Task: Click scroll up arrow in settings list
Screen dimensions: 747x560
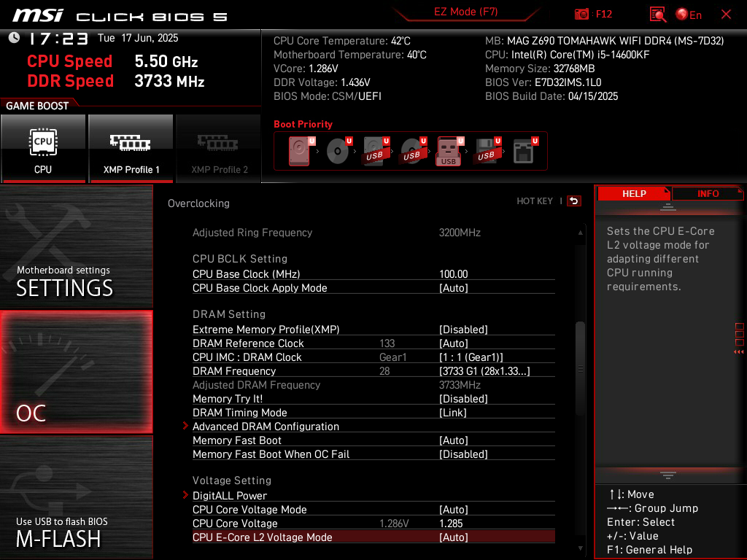Action: (580, 233)
